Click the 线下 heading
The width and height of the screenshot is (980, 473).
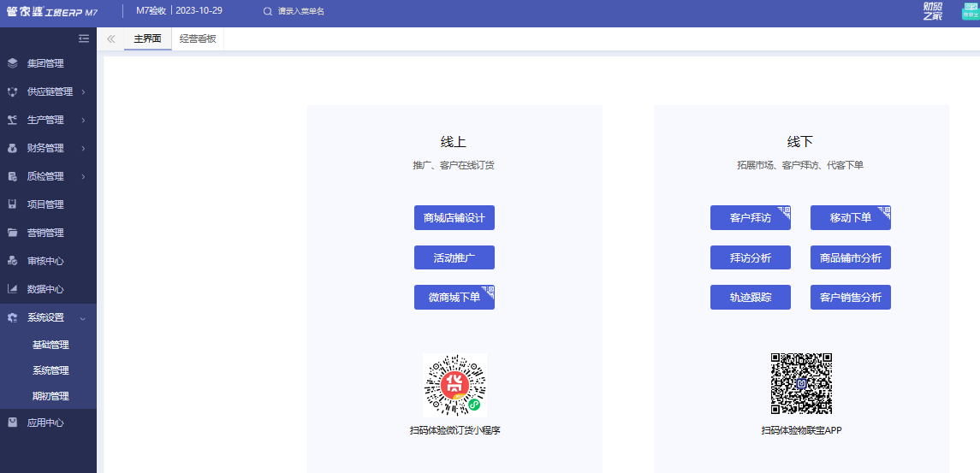800,142
